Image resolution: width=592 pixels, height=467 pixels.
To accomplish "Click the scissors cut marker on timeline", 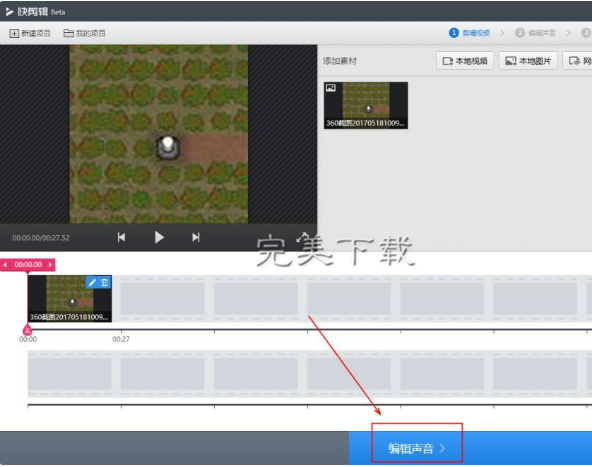I will pos(28,330).
